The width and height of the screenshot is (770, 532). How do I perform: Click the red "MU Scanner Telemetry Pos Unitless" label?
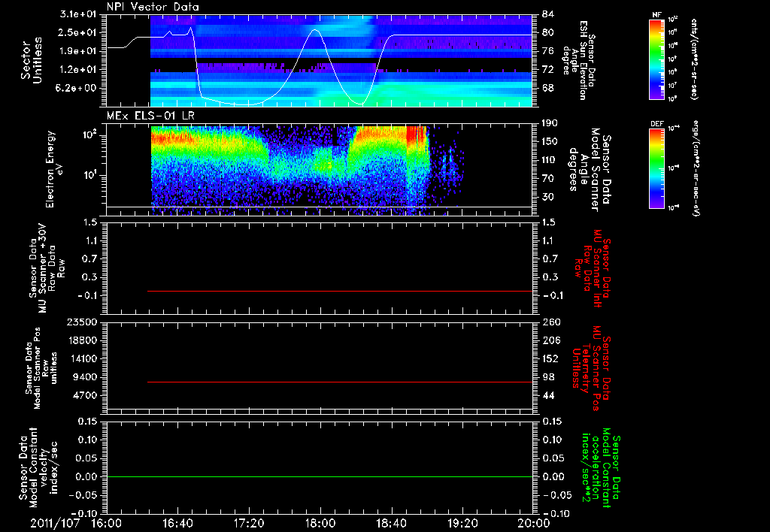(591, 368)
